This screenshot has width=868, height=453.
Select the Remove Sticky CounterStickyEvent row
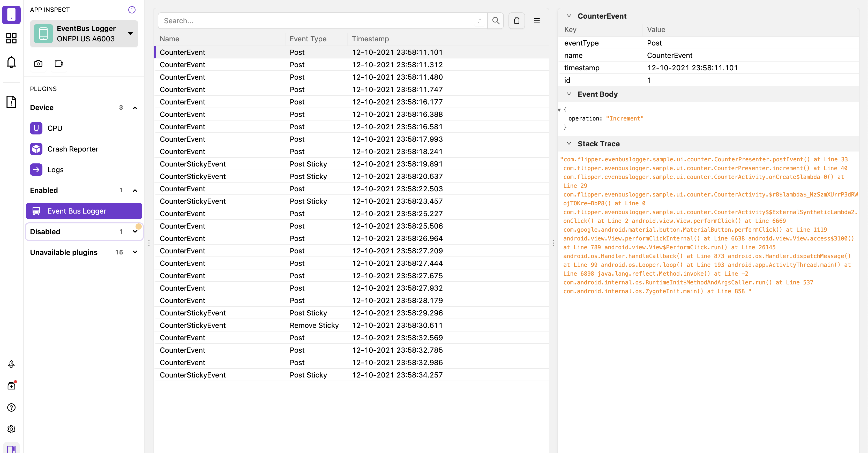[313, 325]
